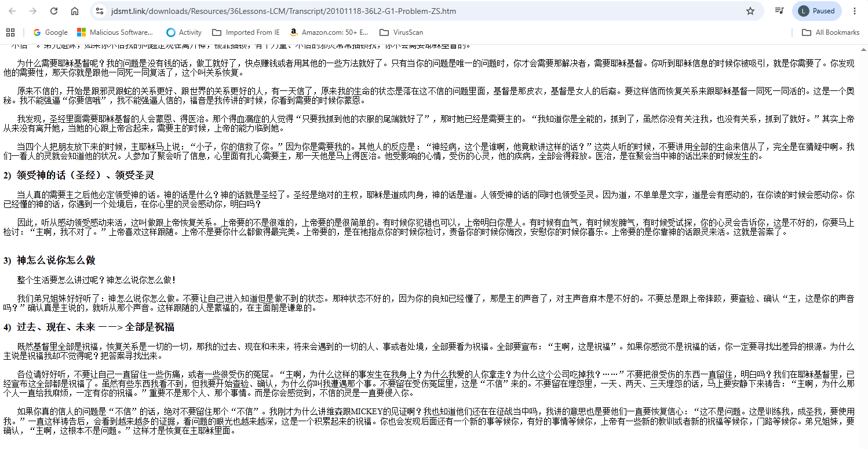Open the browser home page
The width and height of the screenshot is (868, 449).
75,11
